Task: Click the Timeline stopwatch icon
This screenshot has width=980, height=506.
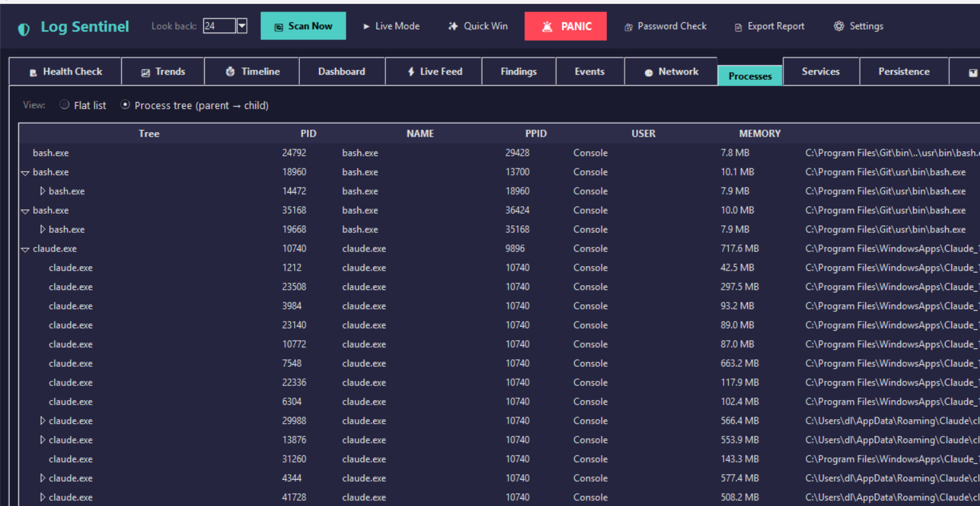Action: pyautogui.click(x=230, y=71)
